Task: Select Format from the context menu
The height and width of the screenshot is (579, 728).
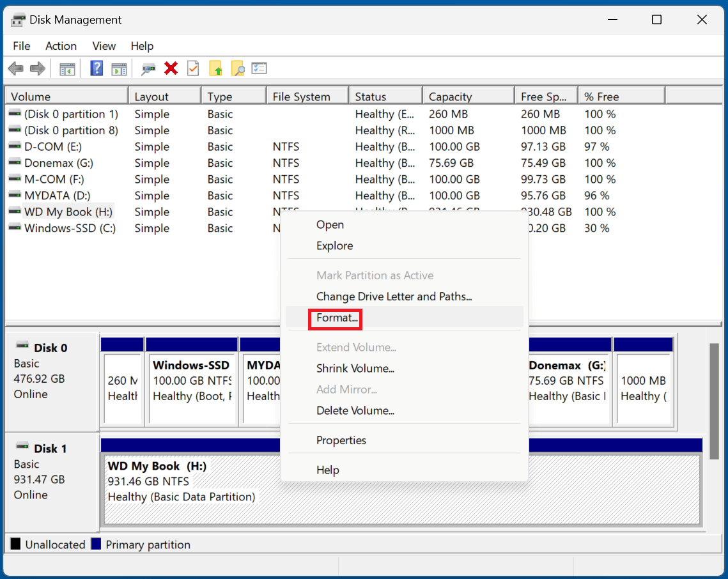Action: [x=335, y=318]
